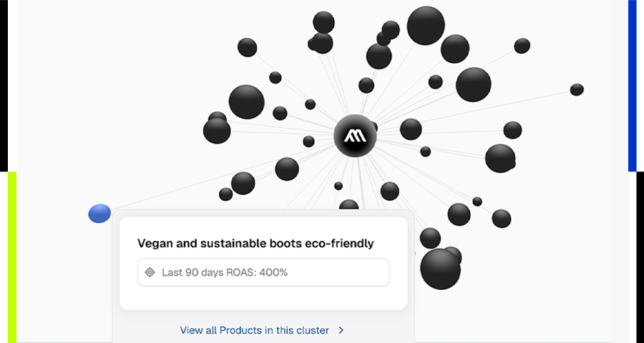This screenshot has height=343, width=644.
Task: Select the black node directly right of the logo
Action: click(x=411, y=129)
